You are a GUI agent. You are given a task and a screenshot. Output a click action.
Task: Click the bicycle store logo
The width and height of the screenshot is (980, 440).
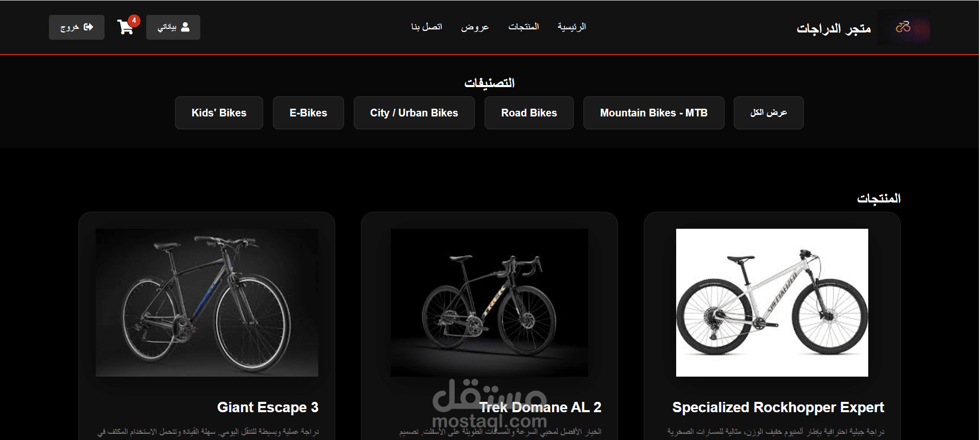tap(904, 27)
